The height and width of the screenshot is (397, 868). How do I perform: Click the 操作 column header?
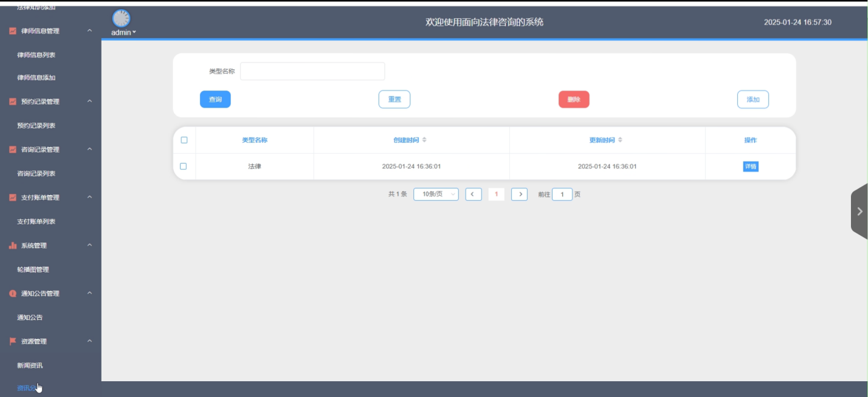pos(751,140)
